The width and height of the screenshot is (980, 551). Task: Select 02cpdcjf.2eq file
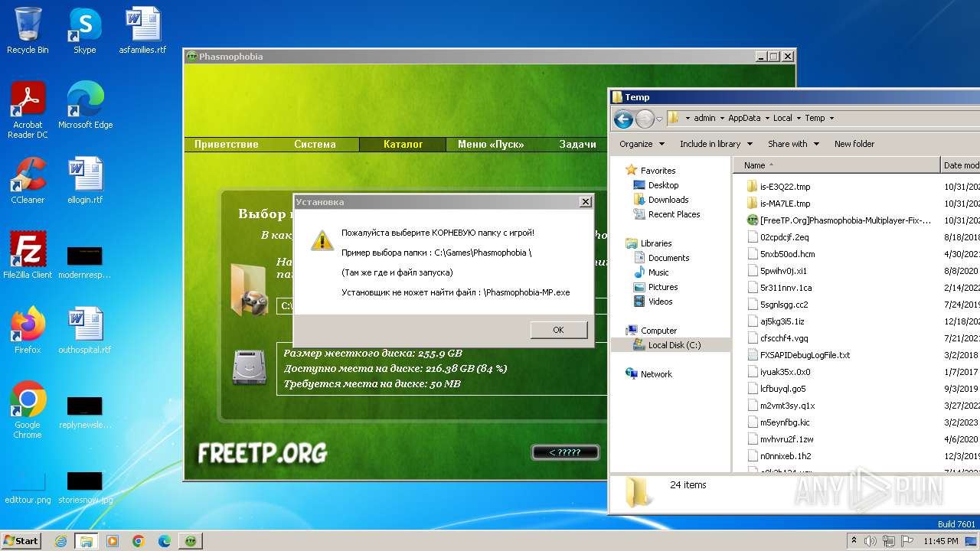pos(784,237)
